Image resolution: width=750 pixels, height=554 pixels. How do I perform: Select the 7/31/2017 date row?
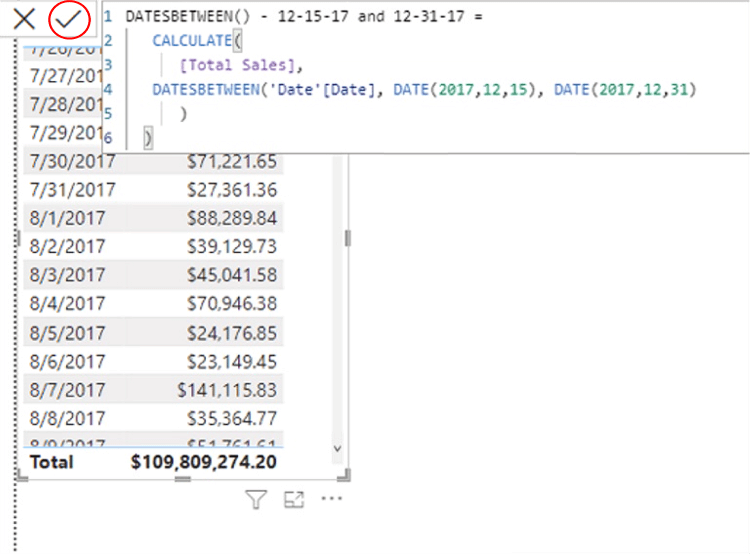click(72, 190)
